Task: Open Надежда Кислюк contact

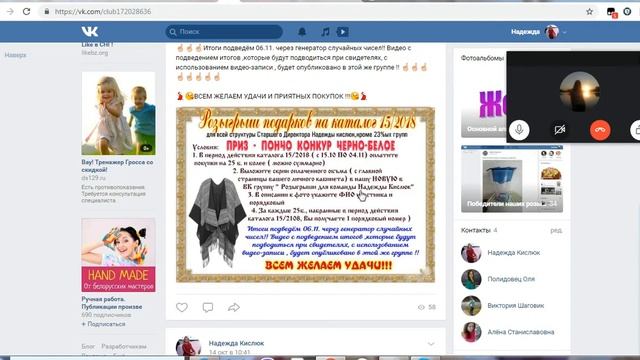Action: (513, 253)
